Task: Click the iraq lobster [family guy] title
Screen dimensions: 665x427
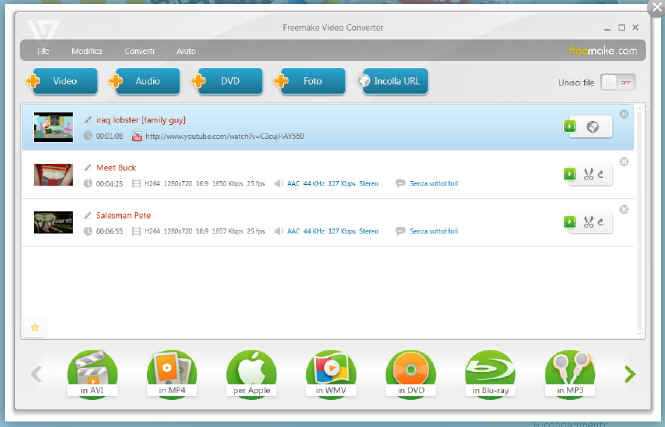Action: [x=141, y=120]
